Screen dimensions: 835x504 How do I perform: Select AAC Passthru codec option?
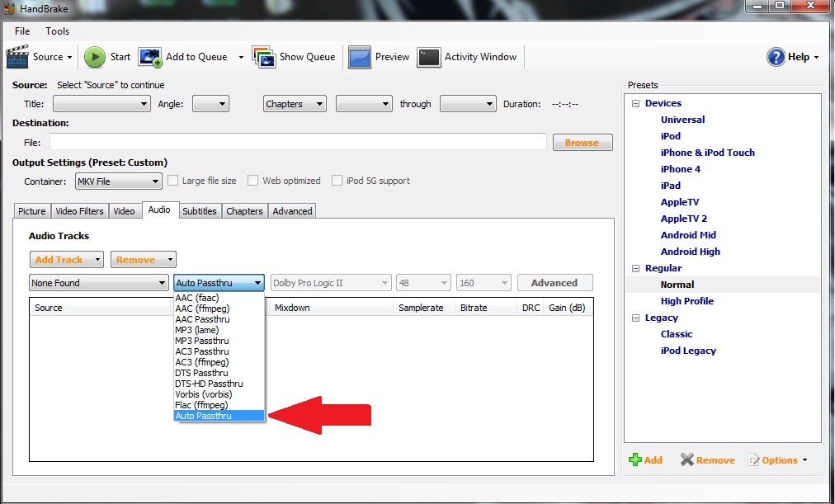click(x=219, y=319)
